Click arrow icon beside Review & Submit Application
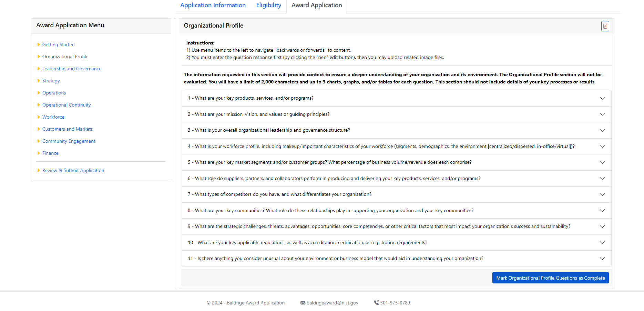644x311 pixels. tap(39, 170)
